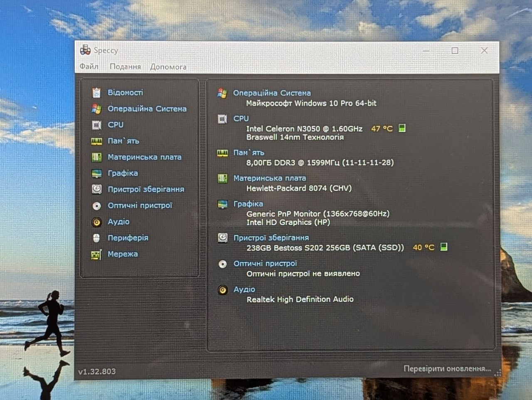
Task: Click the Пам'ять RAM icon in sidebar
Action: pyautogui.click(x=96, y=141)
